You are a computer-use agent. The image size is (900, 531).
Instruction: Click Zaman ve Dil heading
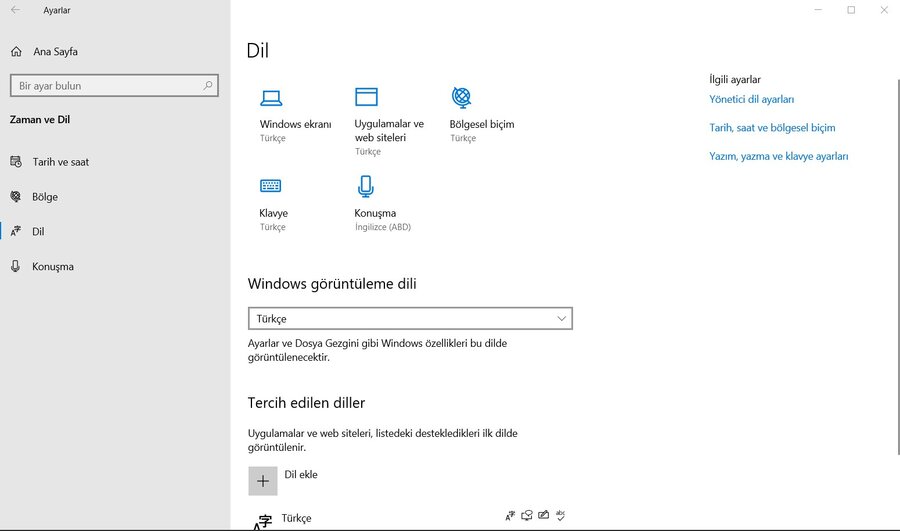click(40, 119)
